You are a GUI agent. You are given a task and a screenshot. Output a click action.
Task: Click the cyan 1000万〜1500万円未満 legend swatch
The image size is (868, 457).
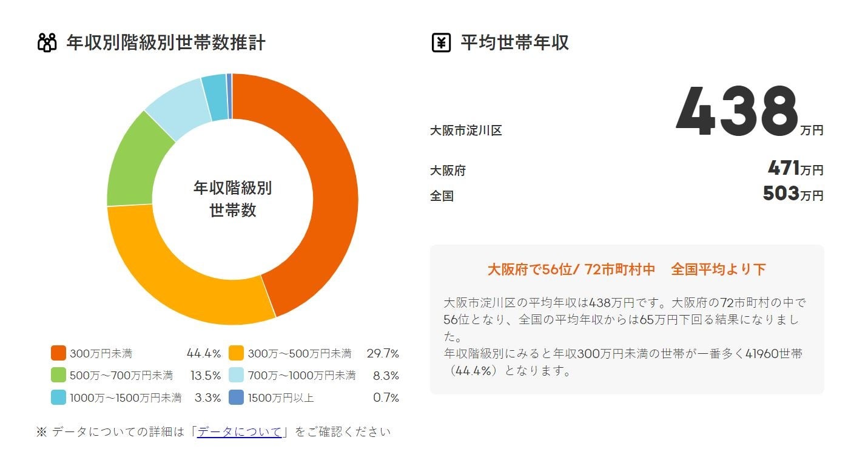point(58,398)
